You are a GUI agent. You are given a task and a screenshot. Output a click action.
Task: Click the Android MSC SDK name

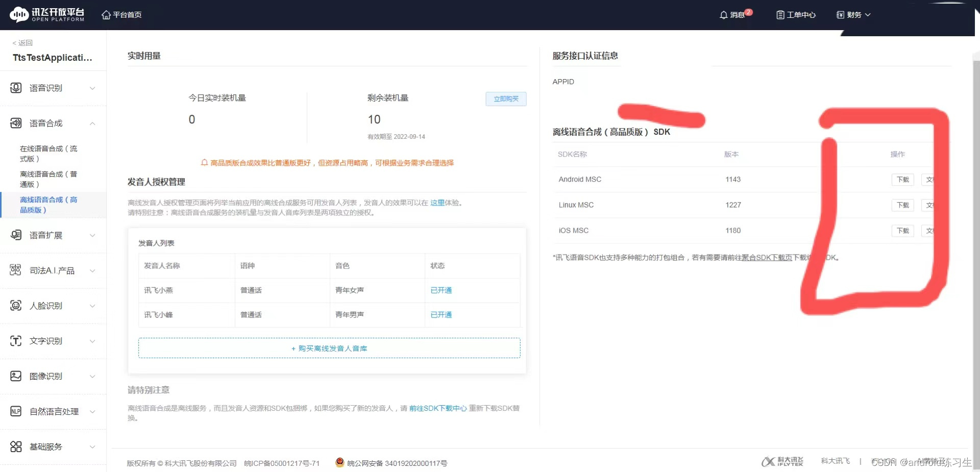(580, 179)
